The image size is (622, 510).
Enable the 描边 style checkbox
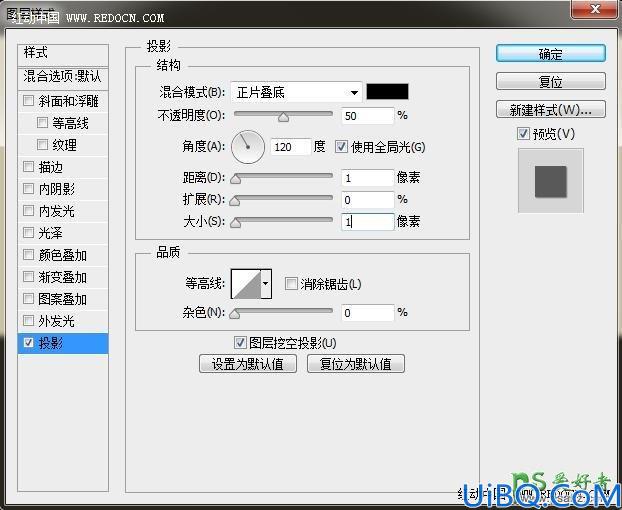[29, 167]
